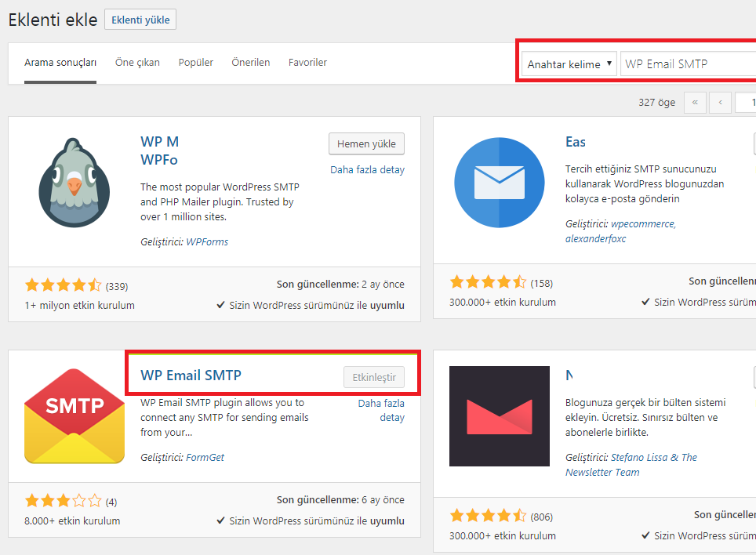756x555 pixels.
Task: Switch to the Öne çıkan tab
Action: pyautogui.click(x=137, y=63)
